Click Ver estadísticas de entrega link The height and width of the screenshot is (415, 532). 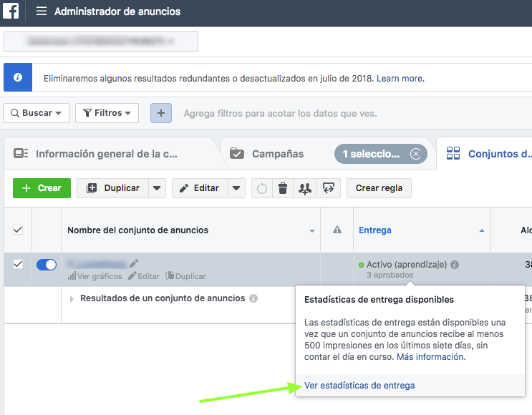click(359, 386)
